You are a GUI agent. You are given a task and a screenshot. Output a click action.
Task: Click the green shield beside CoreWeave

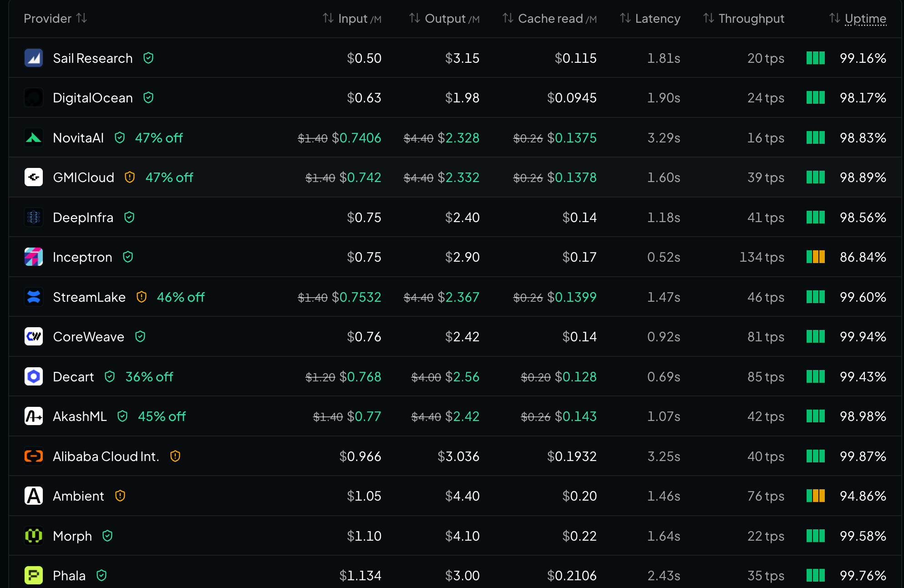(140, 337)
